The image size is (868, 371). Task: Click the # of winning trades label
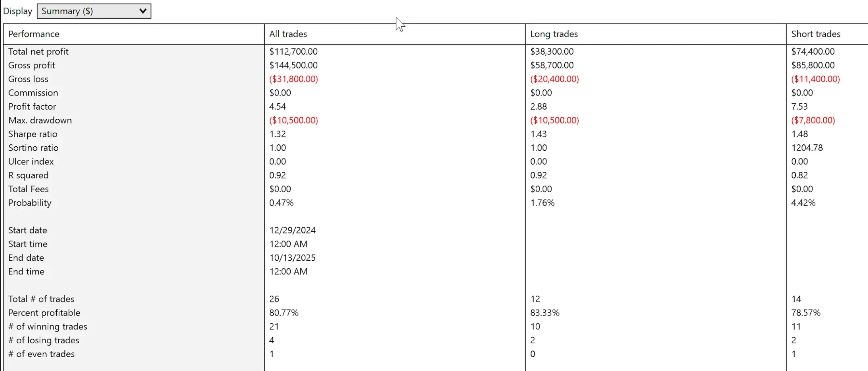[x=48, y=326]
